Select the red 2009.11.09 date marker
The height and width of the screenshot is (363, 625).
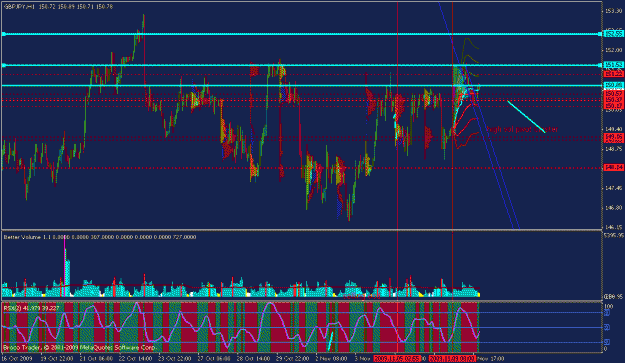click(452, 358)
